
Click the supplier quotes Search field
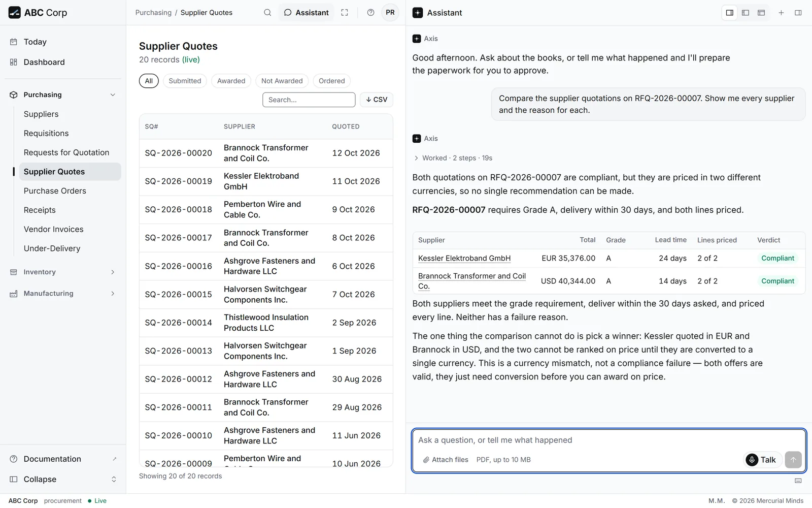point(309,100)
